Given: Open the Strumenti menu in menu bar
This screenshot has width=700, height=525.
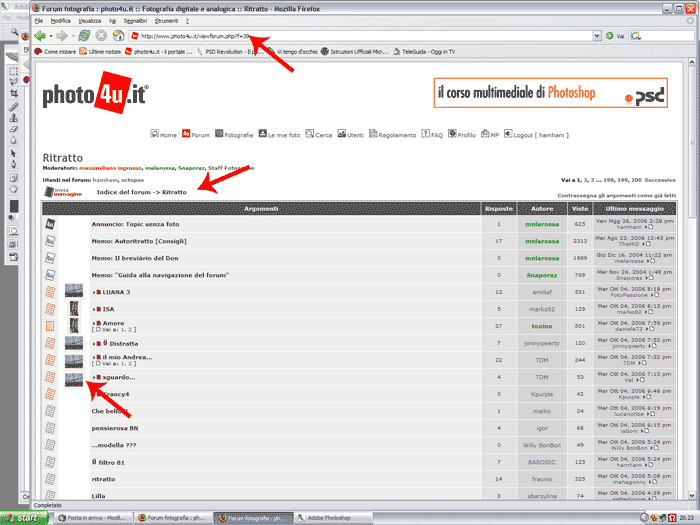Looking at the screenshot, I should click(x=169, y=20).
